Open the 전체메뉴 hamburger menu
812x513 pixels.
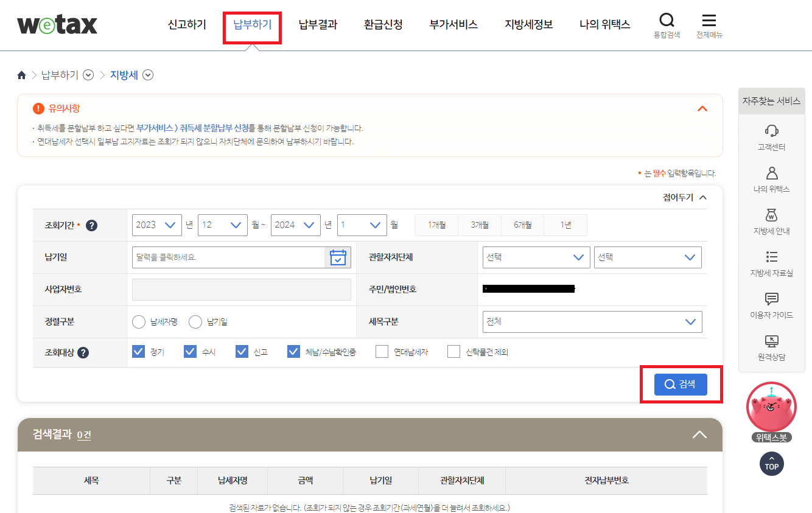point(709,19)
